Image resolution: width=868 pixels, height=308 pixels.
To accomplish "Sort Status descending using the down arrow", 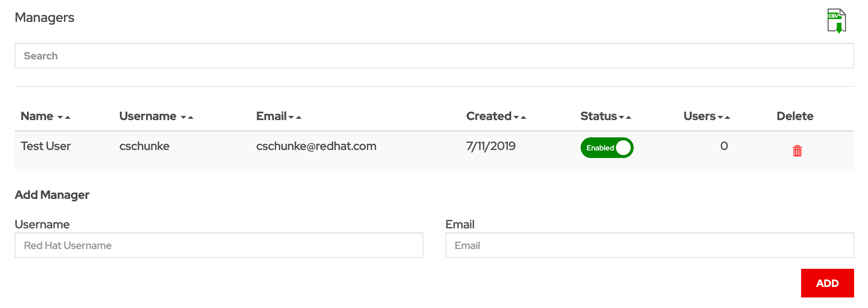I will click(621, 118).
